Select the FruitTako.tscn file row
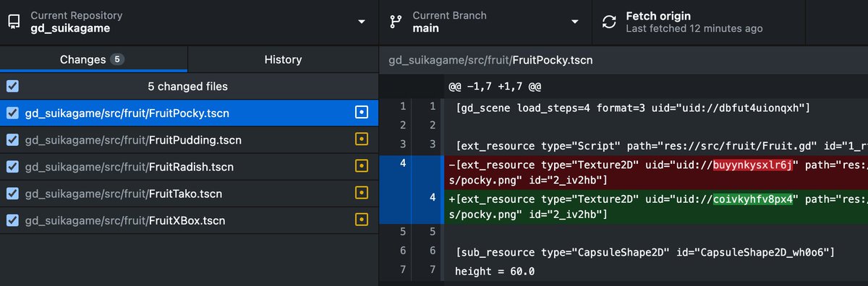 point(189,194)
